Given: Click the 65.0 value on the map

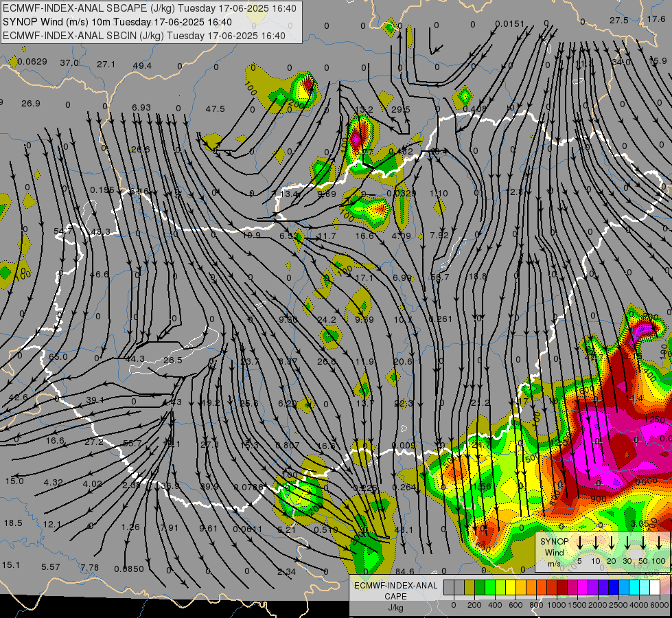Looking at the screenshot, I should click(x=58, y=357).
